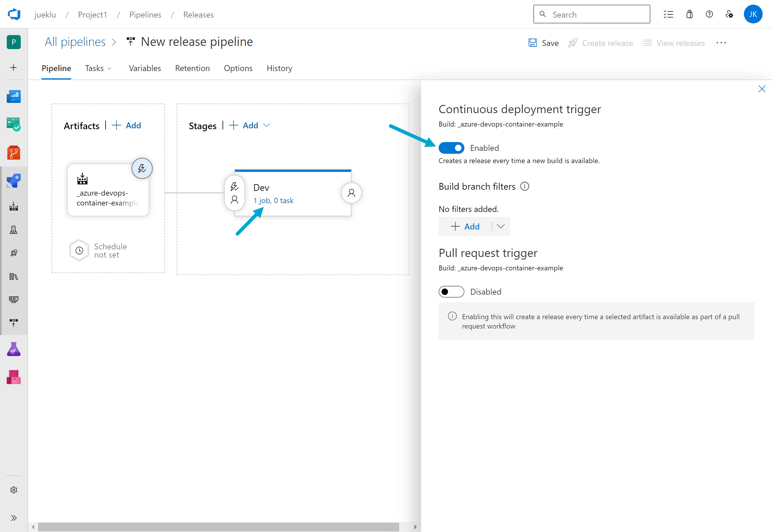Viewport: 772px width, 532px height.
Task: Click Test Plans flask icon
Action: (14, 349)
